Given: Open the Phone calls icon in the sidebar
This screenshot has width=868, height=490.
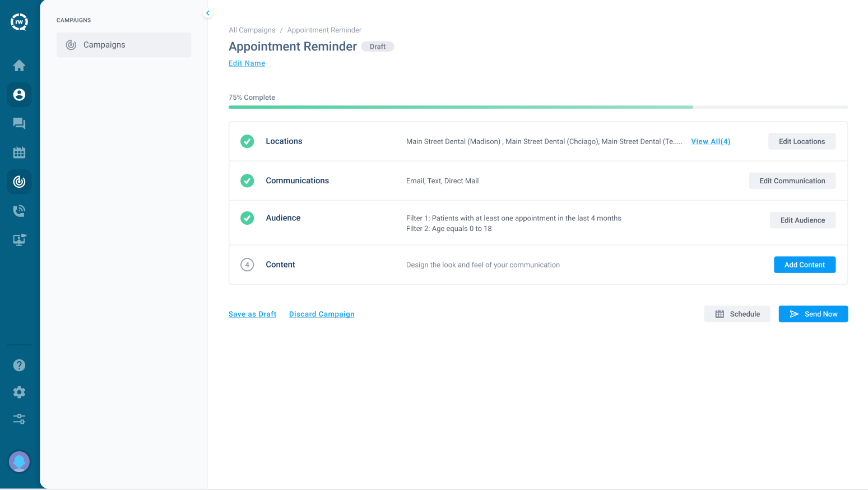Looking at the screenshot, I should [x=19, y=211].
